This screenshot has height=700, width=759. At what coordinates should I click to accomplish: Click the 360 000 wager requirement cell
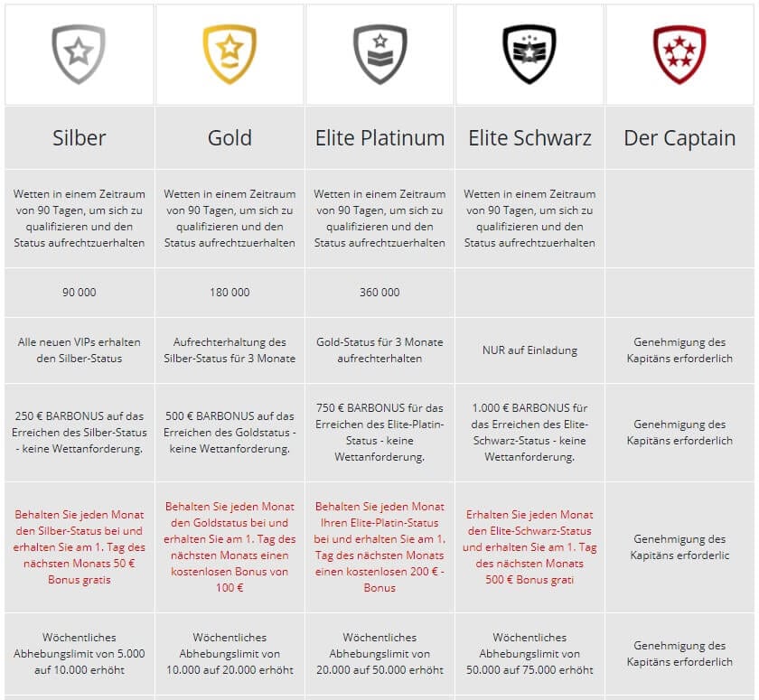click(379, 293)
